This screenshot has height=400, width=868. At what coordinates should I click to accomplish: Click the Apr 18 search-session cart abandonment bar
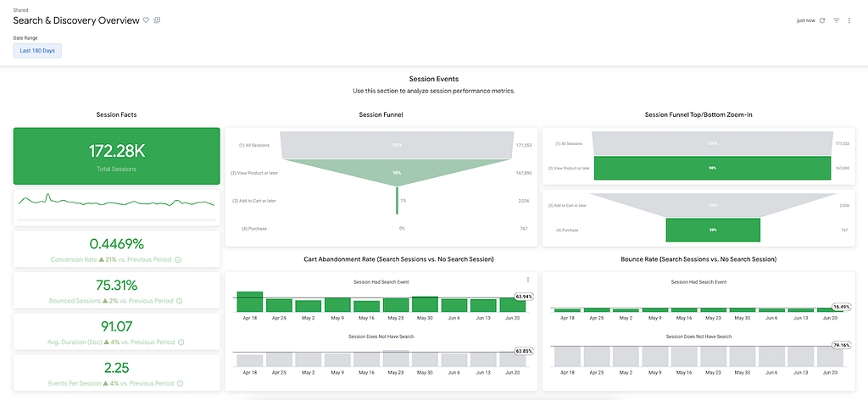(x=250, y=302)
